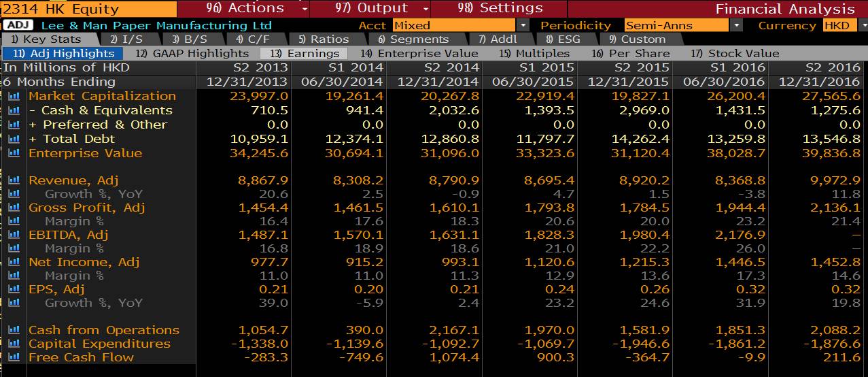Click the Revenue, Adj row label

pyautogui.click(x=73, y=180)
